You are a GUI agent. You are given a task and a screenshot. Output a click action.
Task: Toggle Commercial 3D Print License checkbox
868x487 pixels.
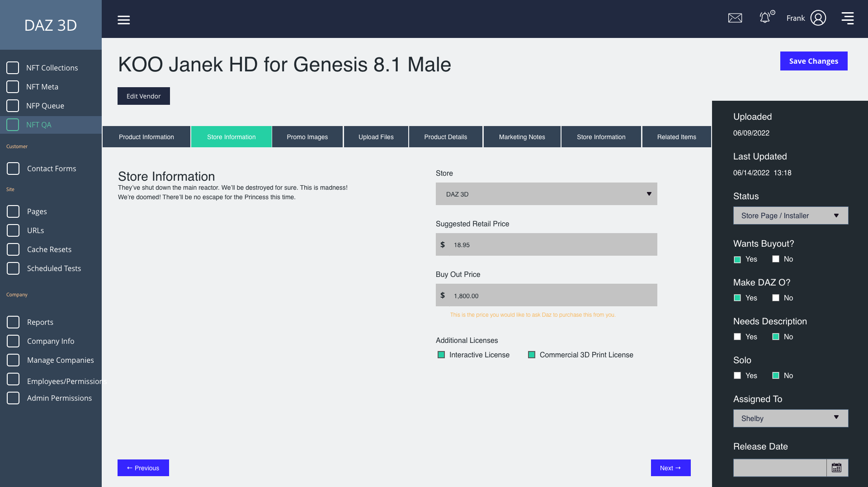532,355
